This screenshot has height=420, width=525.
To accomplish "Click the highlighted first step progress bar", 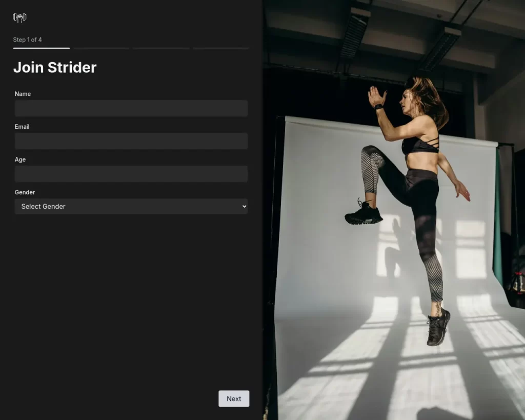I will [x=41, y=48].
